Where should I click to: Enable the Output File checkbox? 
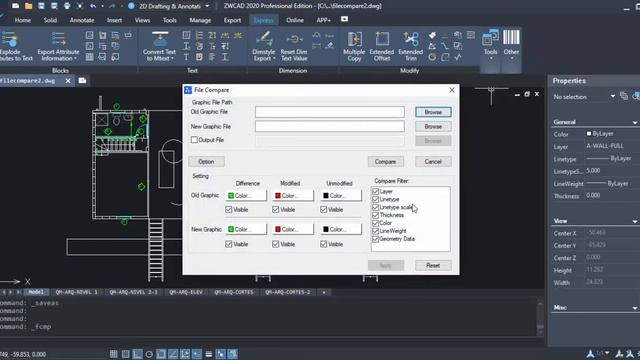pos(194,140)
